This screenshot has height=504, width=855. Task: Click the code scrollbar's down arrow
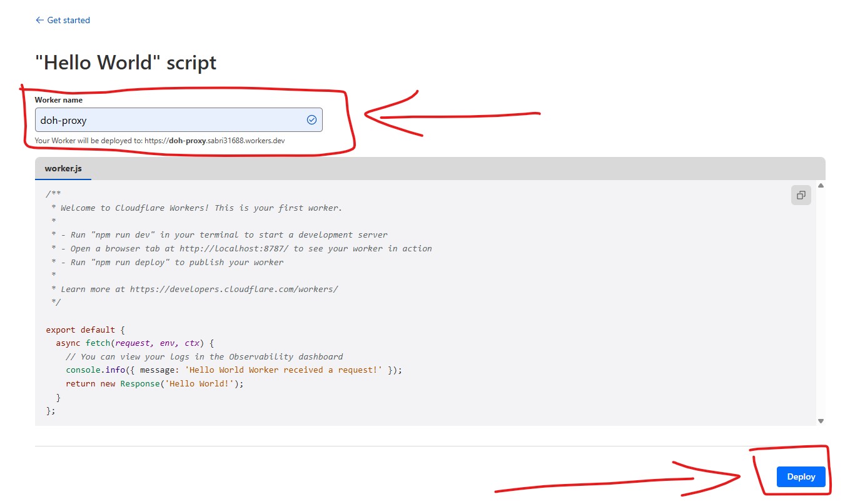(x=821, y=421)
